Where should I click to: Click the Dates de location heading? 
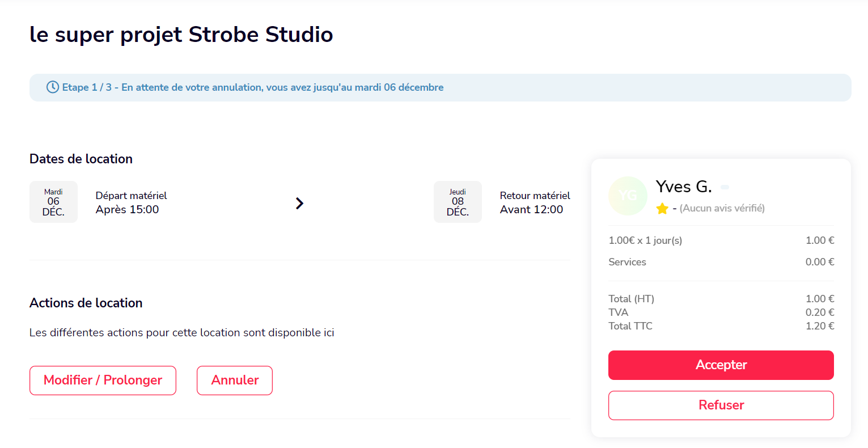point(81,159)
